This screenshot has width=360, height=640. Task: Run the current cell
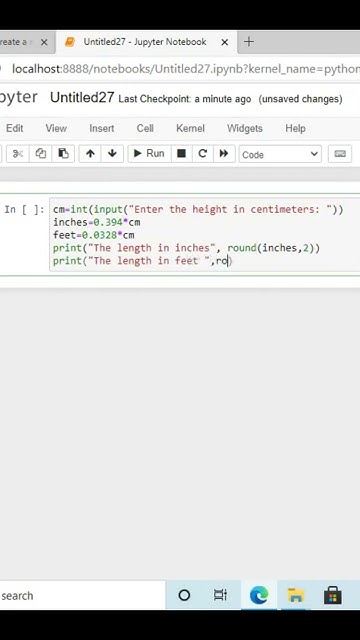[149, 154]
